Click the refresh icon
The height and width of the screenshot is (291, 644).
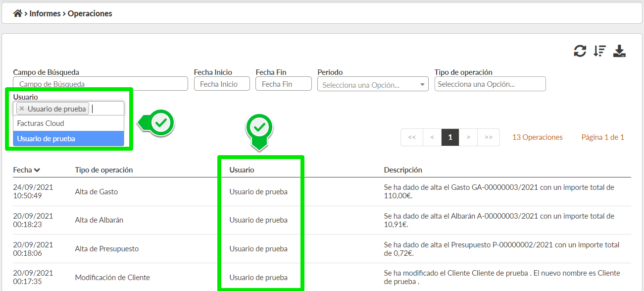pos(580,51)
